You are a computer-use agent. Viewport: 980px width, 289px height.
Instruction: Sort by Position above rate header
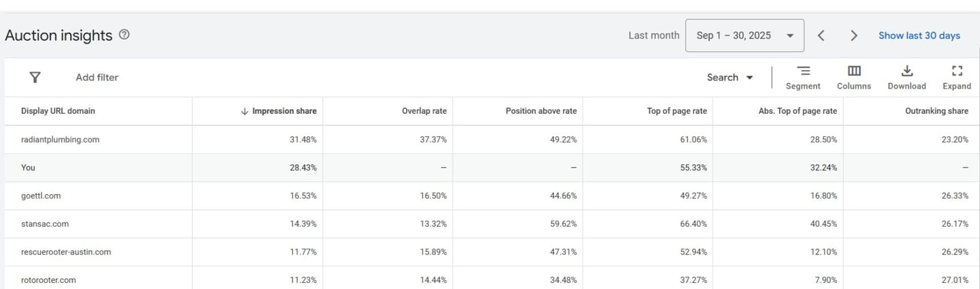(x=541, y=111)
